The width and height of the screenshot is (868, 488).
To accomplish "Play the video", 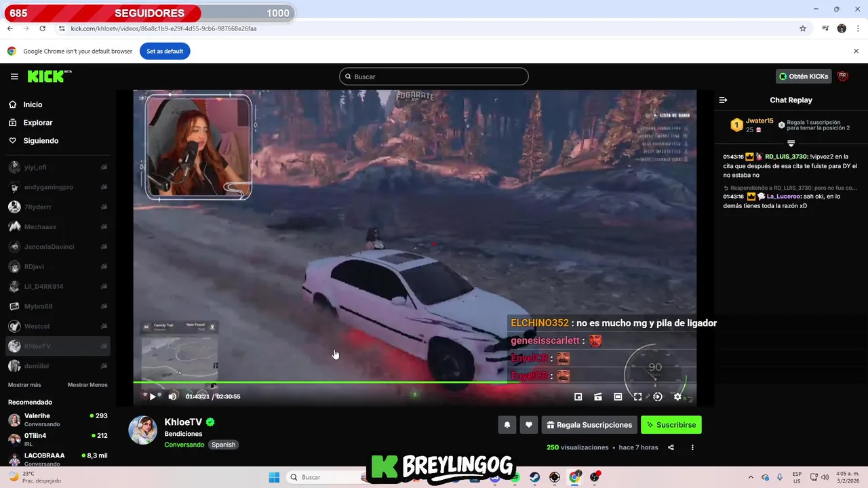I will 153,396.
